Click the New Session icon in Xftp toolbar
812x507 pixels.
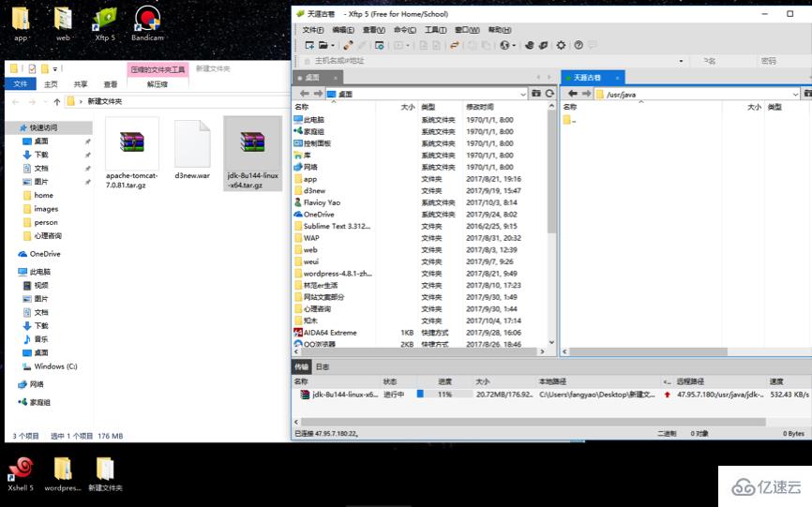click(309, 46)
